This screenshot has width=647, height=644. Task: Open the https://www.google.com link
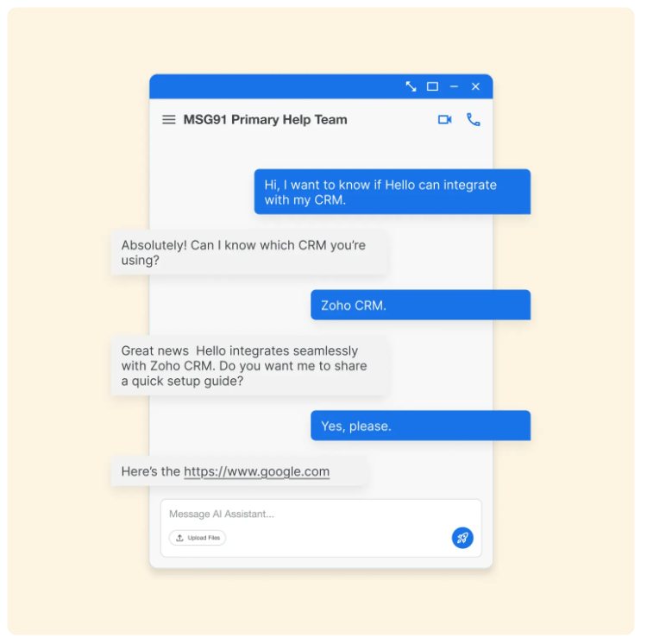pos(257,471)
